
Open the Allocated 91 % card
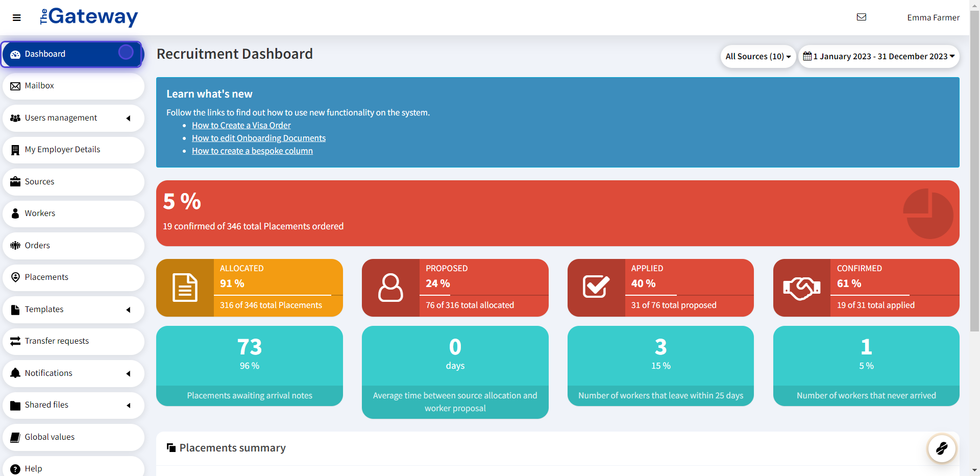tap(250, 288)
